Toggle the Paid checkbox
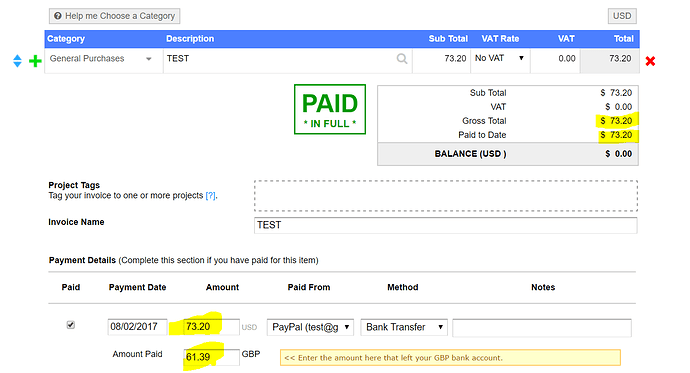 [70, 325]
